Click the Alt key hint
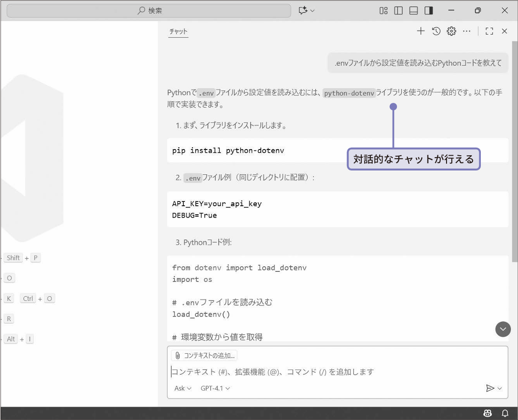This screenshot has height=420, width=518. tap(11, 339)
